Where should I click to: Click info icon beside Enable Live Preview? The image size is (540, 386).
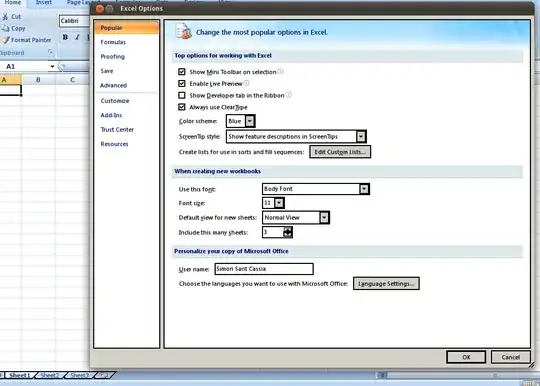pos(246,83)
